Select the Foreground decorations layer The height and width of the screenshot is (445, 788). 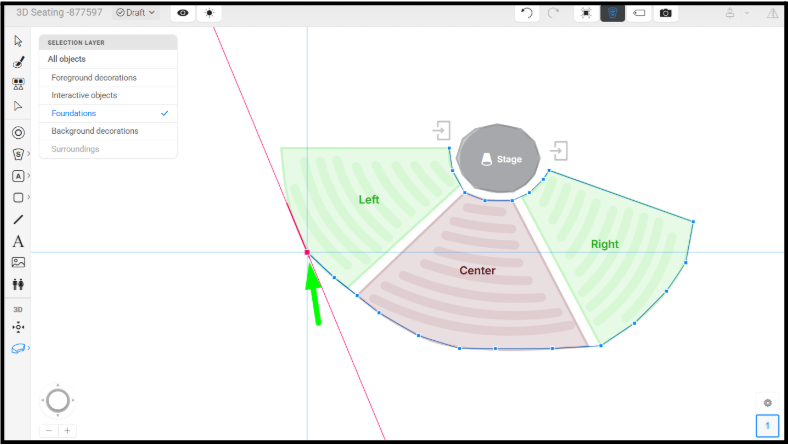pyautogui.click(x=108, y=77)
